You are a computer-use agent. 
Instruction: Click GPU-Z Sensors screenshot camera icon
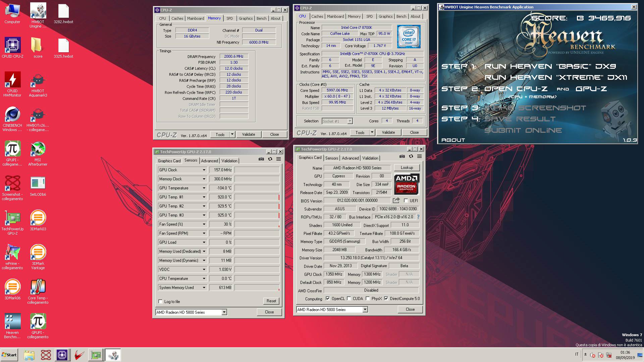click(x=261, y=159)
